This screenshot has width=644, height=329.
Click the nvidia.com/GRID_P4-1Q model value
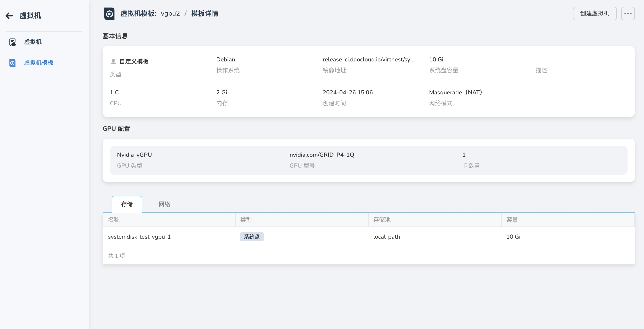point(322,155)
